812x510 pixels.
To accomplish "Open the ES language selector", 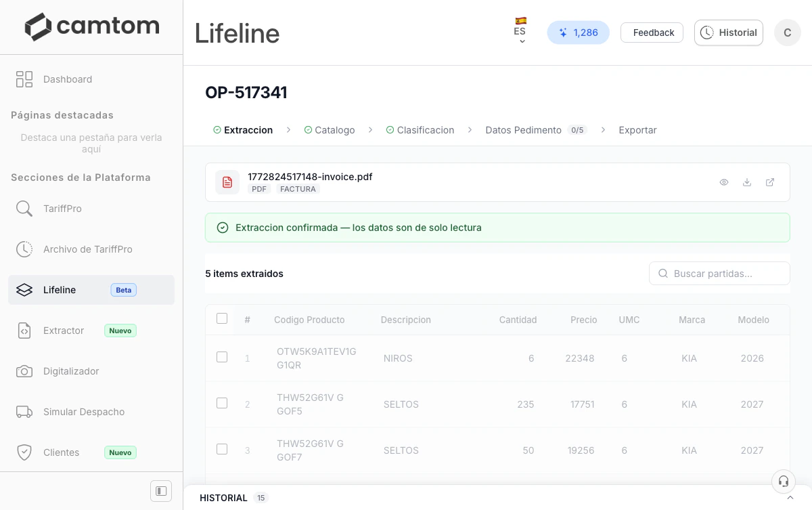I will 520,30.
